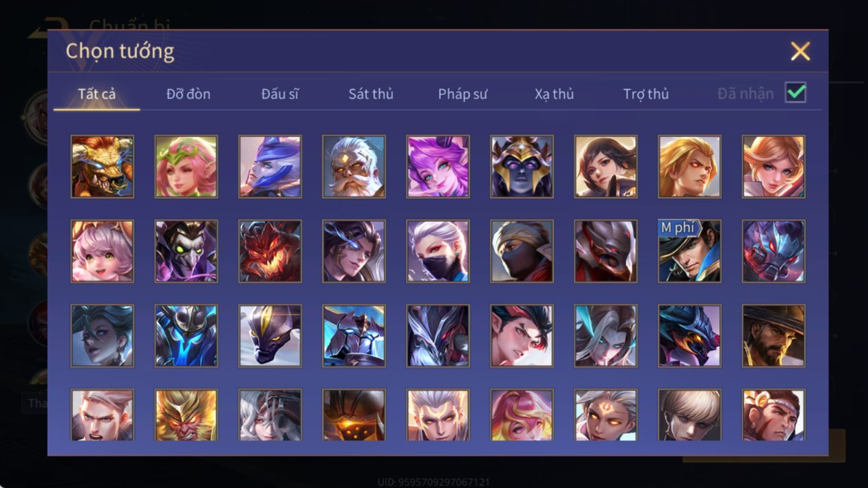
Task: Select the green-eyed plague mask hero
Action: tap(186, 251)
